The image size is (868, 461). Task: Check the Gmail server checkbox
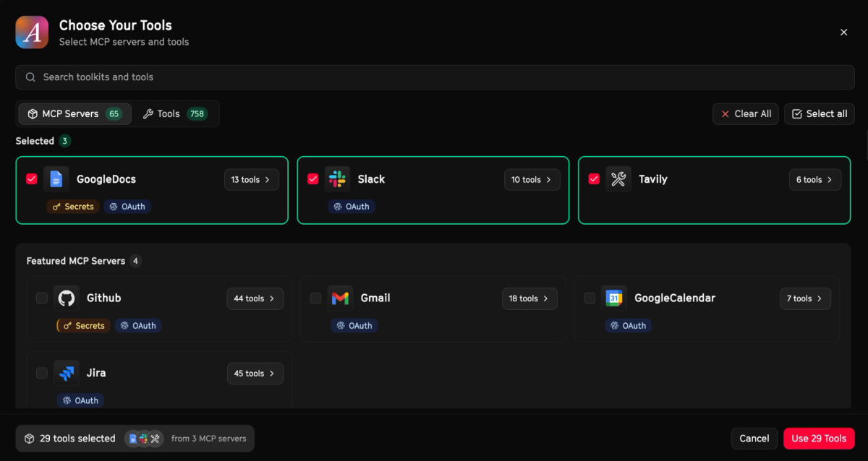(315, 298)
